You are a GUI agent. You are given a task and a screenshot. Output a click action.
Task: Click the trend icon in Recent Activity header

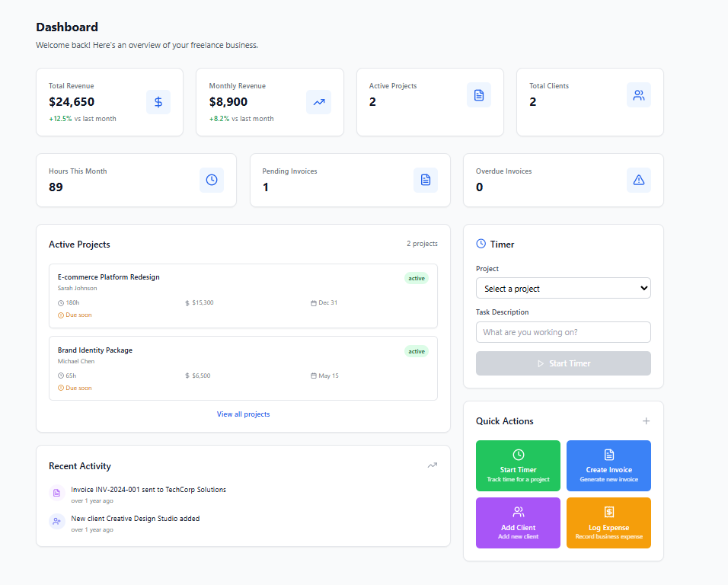tap(432, 465)
